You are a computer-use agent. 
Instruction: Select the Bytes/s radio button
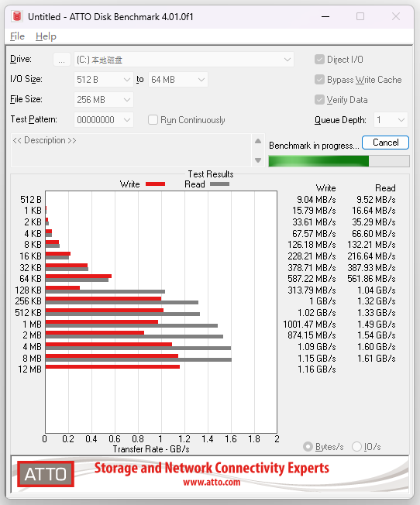tap(308, 447)
